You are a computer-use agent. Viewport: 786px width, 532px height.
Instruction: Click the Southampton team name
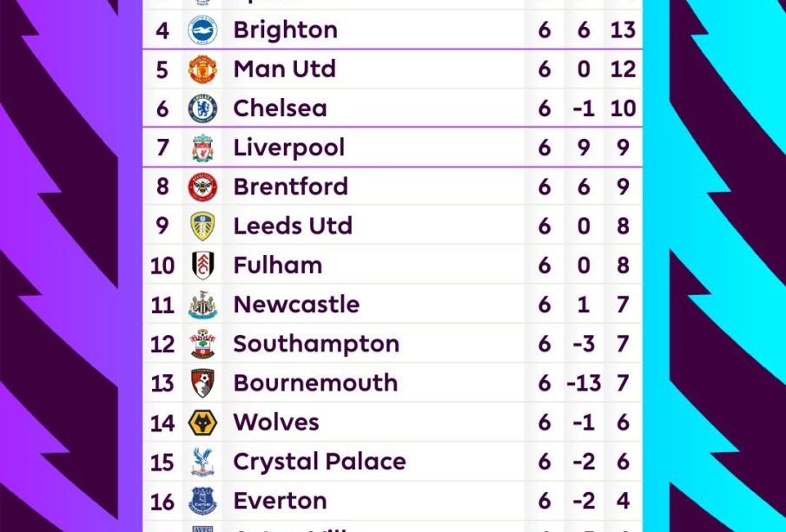[x=316, y=344]
